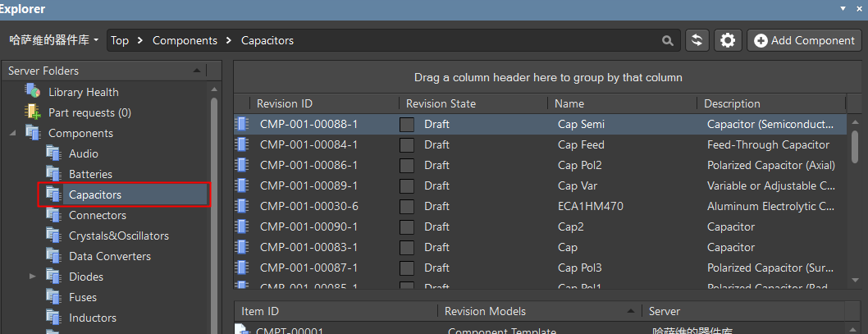This screenshot has width=868, height=334.
Task: Click the Audio folder icon
Action: (53, 153)
